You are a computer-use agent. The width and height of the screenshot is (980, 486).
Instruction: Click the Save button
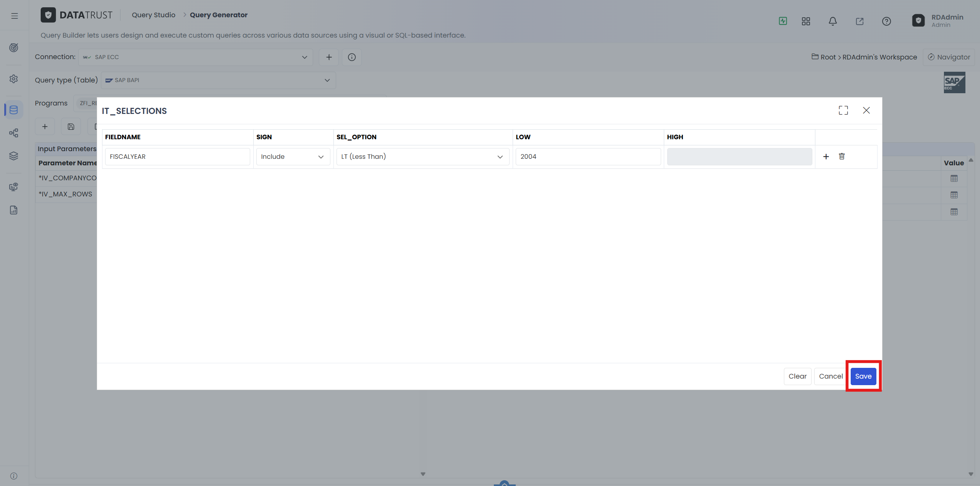[x=863, y=376]
